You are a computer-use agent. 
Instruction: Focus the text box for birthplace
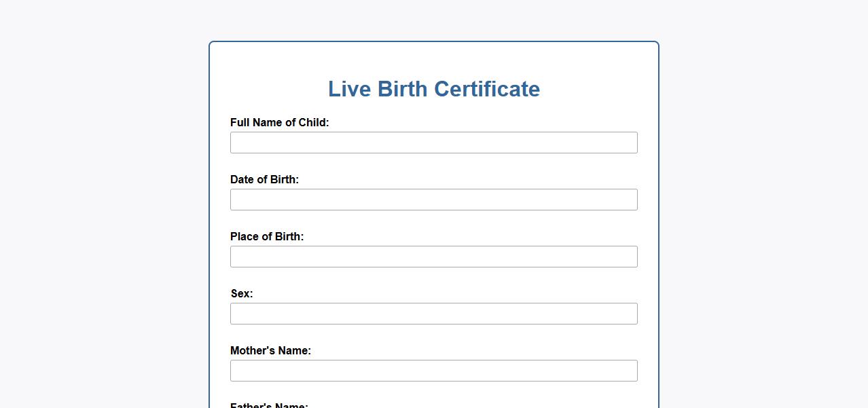[x=433, y=257]
